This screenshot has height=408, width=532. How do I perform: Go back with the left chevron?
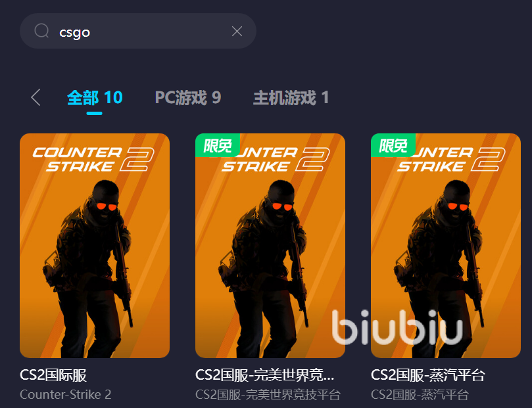[x=36, y=98]
